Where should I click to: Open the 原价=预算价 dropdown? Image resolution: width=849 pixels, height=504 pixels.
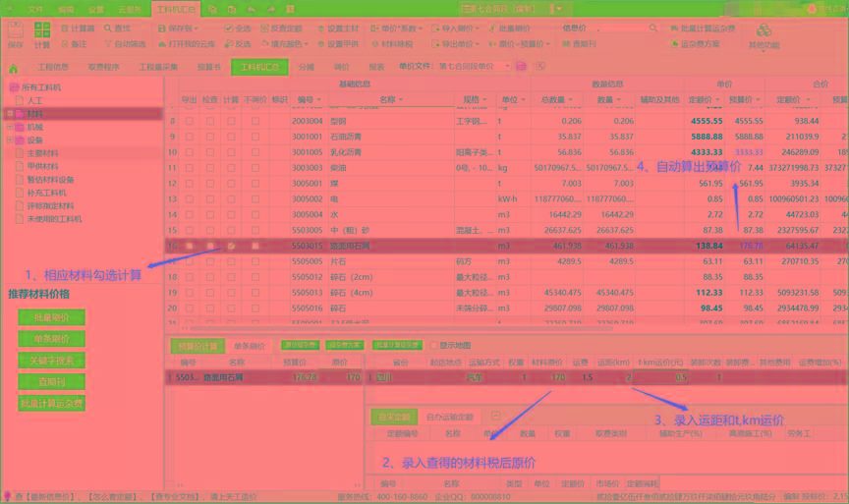point(519,44)
